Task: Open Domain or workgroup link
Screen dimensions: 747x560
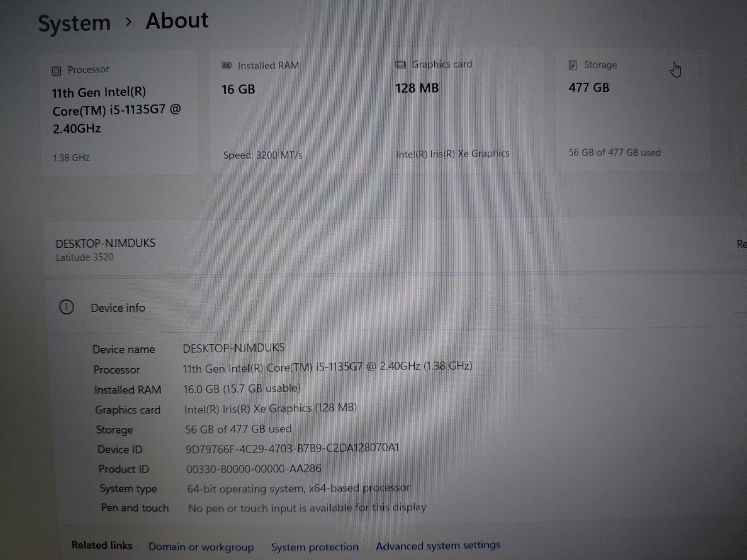Action: 201,546
